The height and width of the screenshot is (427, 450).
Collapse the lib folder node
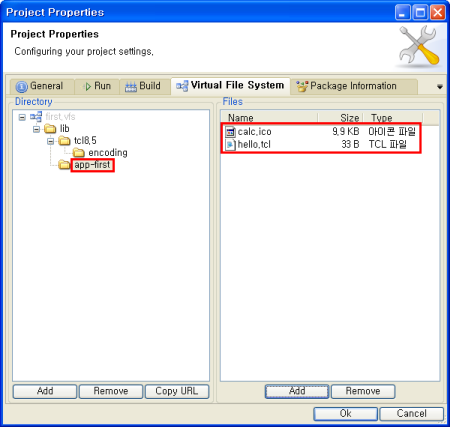36,129
